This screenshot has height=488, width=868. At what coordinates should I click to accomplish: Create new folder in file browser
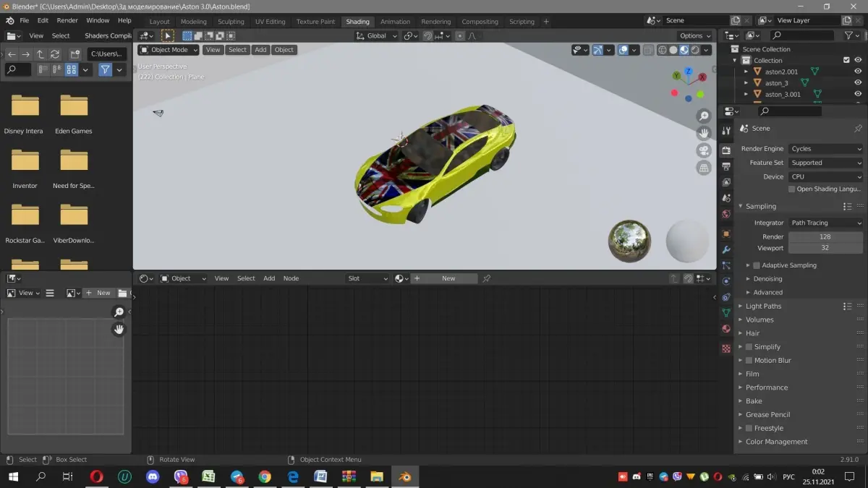[75, 54]
